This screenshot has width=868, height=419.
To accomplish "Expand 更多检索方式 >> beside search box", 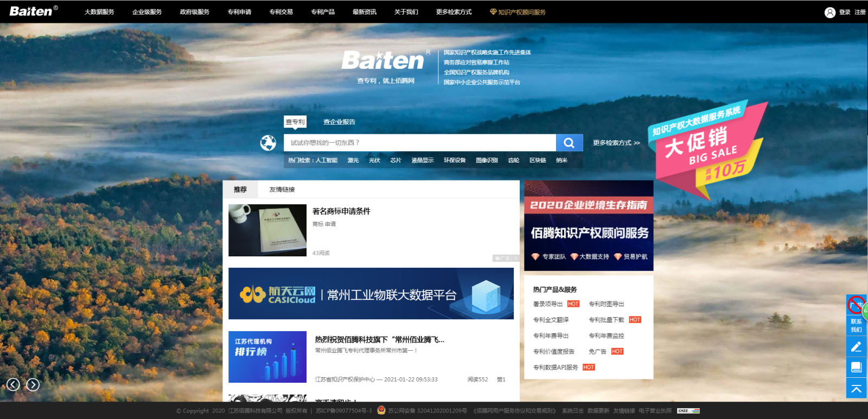I will coord(616,143).
